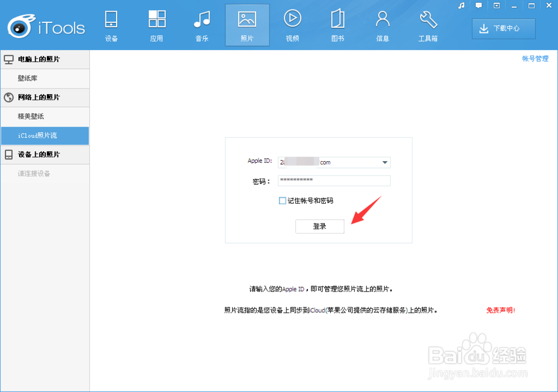Open 精美壁纸 in the sidebar
The height and width of the screenshot is (392, 558).
pyautogui.click(x=45, y=117)
